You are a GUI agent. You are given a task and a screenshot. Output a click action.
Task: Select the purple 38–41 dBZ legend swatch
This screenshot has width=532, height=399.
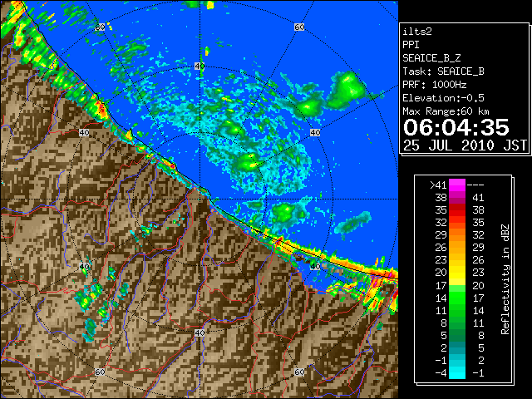click(457, 198)
